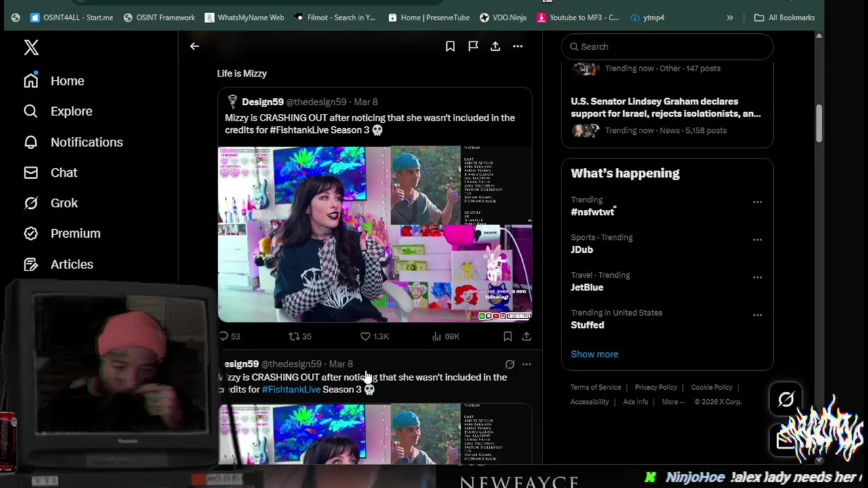Open the Filmot search bookmark
This screenshot has width=868, height=488.
(335, 18)
